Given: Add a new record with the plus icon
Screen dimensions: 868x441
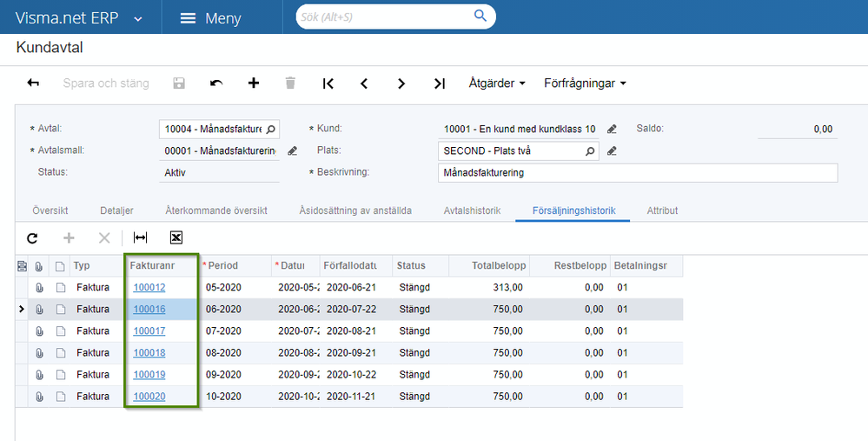Looking at the screenshot, I should pos(254,84).
